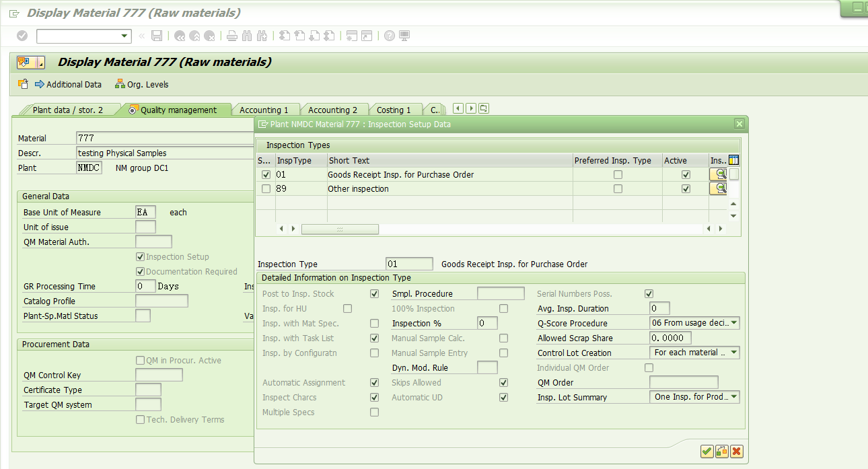The width and height of the screenshot is (868, 469).
Task: Save the material record
Action: (x=157, y=36)
